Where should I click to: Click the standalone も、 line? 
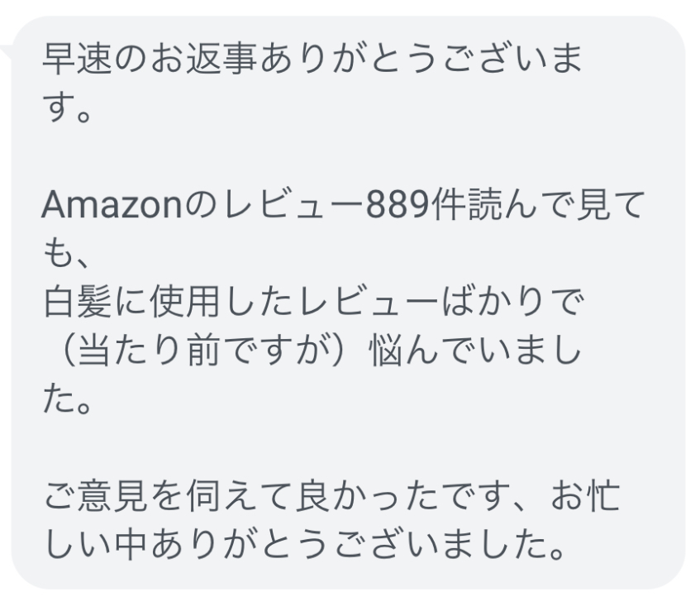click(65, 254)
